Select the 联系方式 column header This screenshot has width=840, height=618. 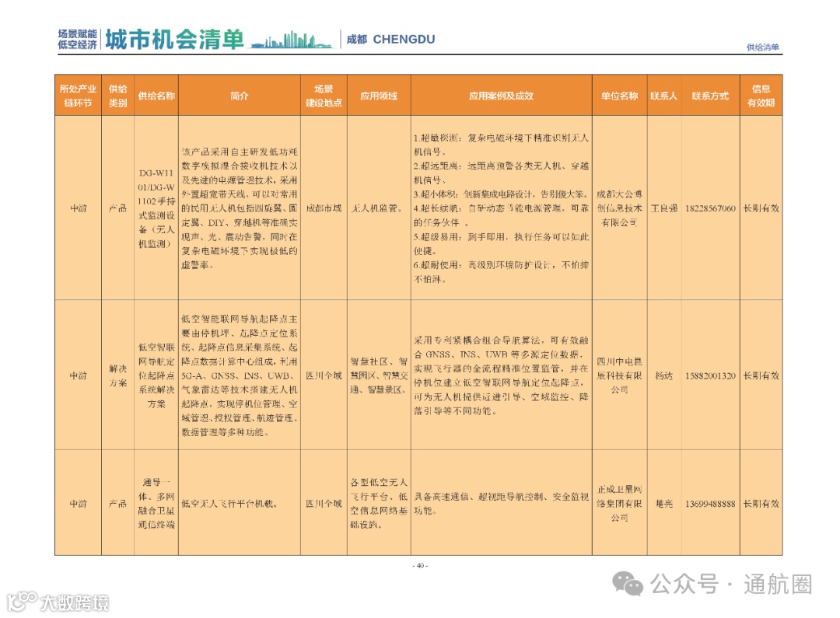[x=710, y=96]
